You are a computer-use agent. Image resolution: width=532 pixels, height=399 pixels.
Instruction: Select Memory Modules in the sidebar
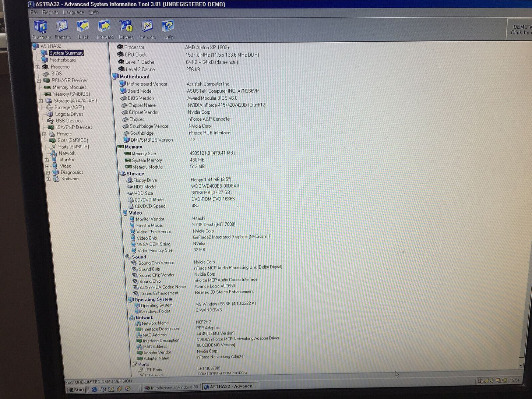(69, 87)
